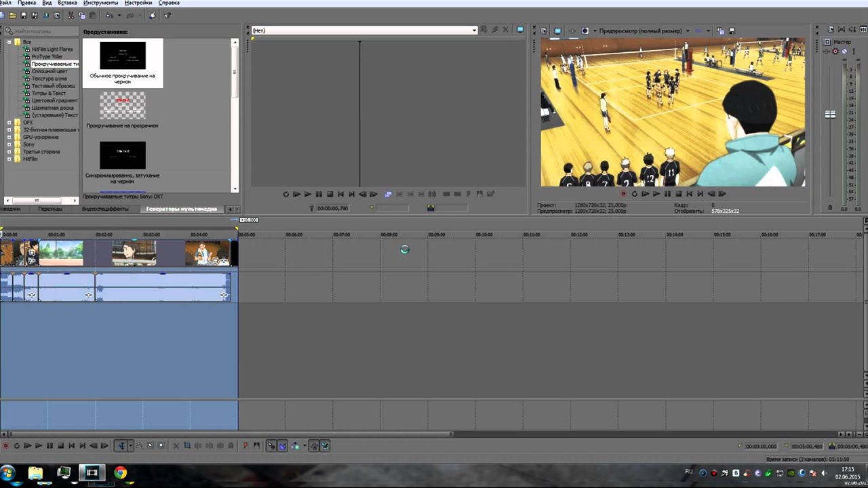Toggle Automatic crossfades icon
868x488 pixels.
(283, 445)
